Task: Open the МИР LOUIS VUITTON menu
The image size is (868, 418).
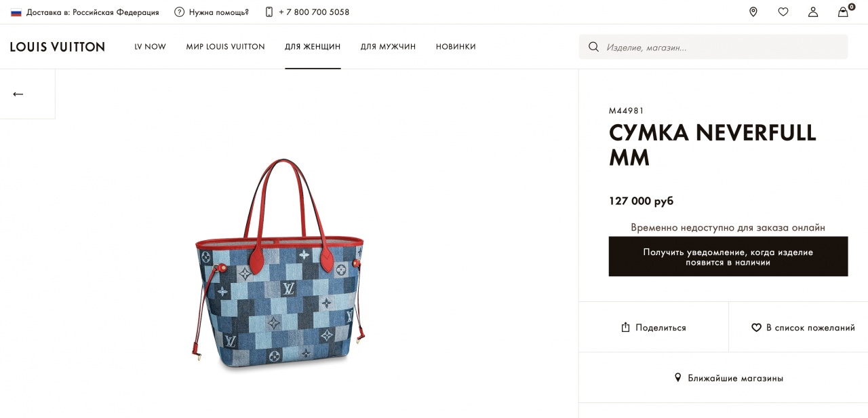Action: coord(225,47)
